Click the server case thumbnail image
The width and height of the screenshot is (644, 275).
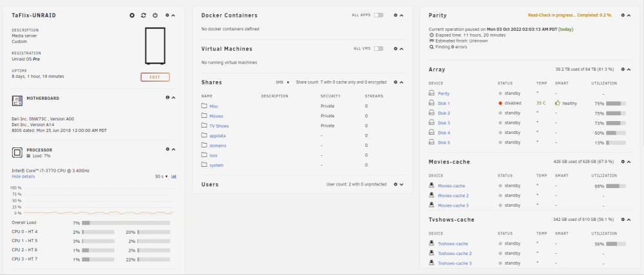(155, 46)
